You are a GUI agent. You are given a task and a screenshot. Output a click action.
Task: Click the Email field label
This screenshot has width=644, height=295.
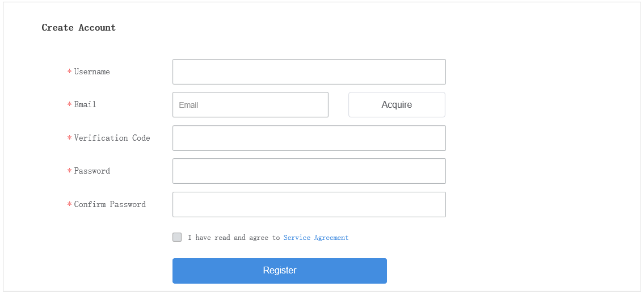(x=85, y=105)
